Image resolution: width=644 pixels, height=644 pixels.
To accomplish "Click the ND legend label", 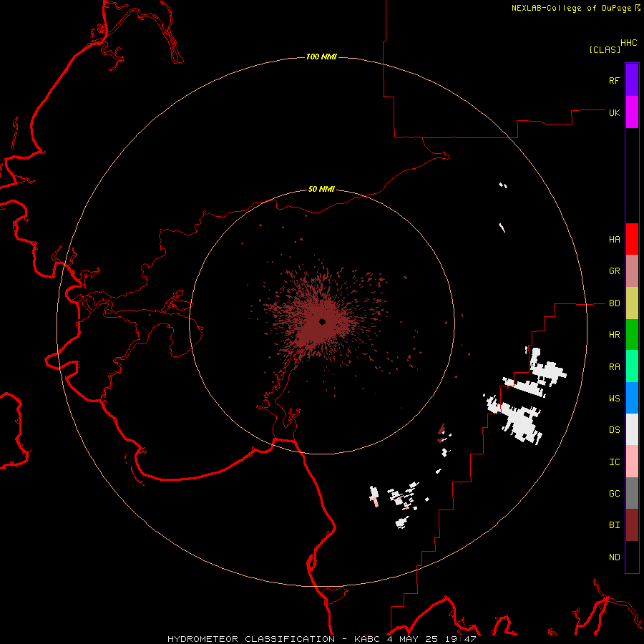I will (x=614, y=557).
